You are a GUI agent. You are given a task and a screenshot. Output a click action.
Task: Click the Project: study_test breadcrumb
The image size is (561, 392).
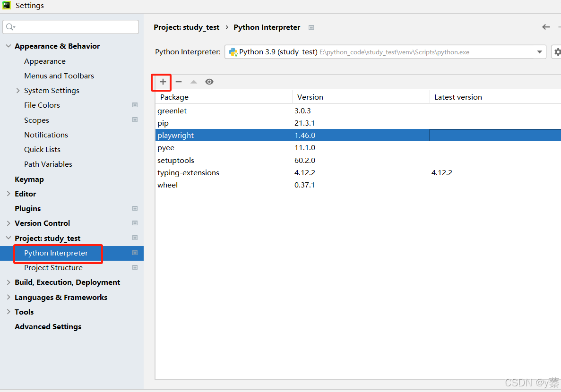(186, 27)
